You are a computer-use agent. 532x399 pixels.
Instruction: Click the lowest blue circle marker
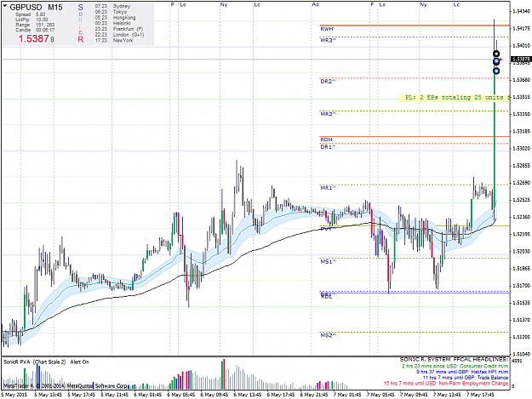tap(496, 71)
